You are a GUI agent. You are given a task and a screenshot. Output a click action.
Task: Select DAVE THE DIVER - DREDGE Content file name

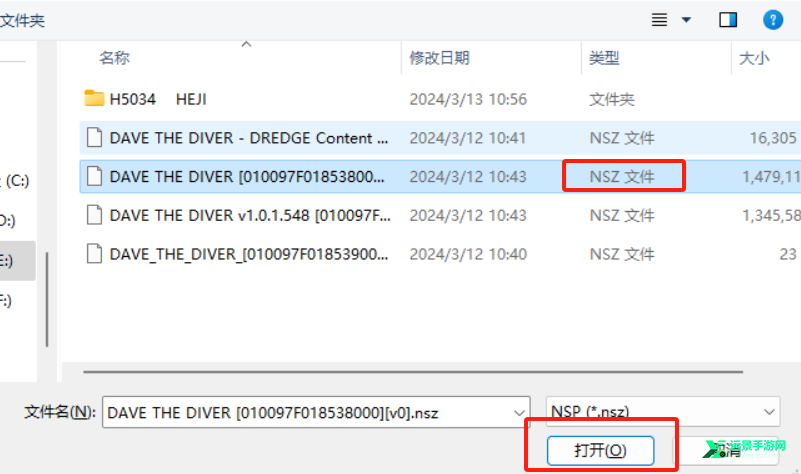tap(249, 138)
